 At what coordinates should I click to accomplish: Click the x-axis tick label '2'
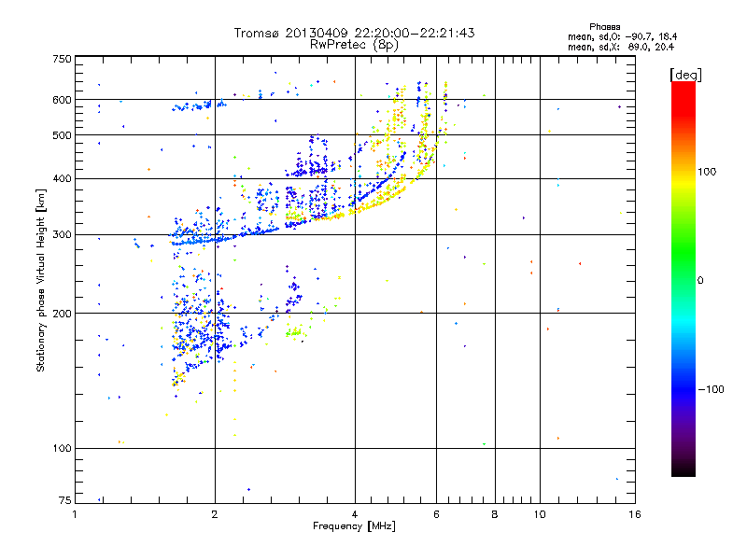click(215, 514)
